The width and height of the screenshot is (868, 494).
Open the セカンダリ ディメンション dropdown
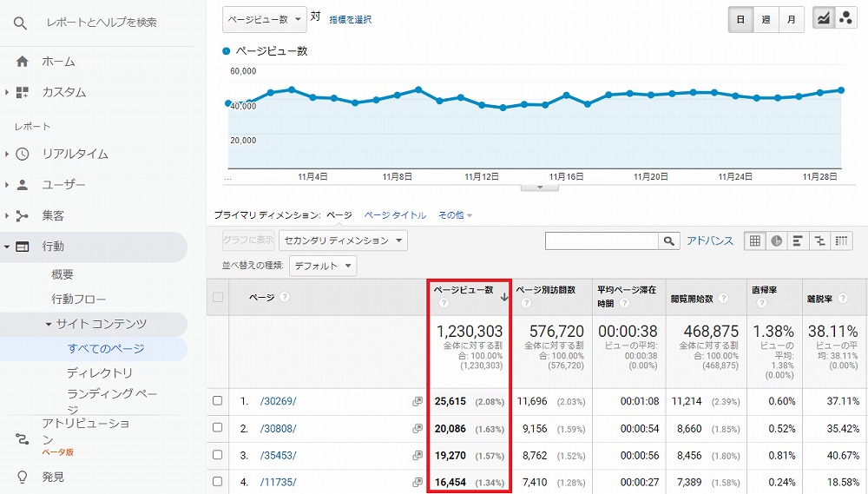(343, 240)
